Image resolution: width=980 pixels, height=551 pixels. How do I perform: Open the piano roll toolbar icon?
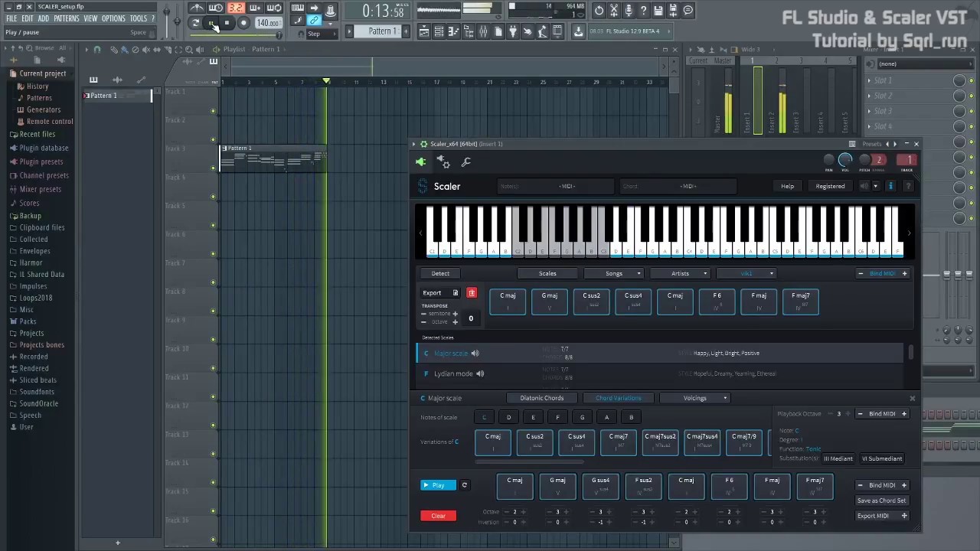[x=454, y=31]
